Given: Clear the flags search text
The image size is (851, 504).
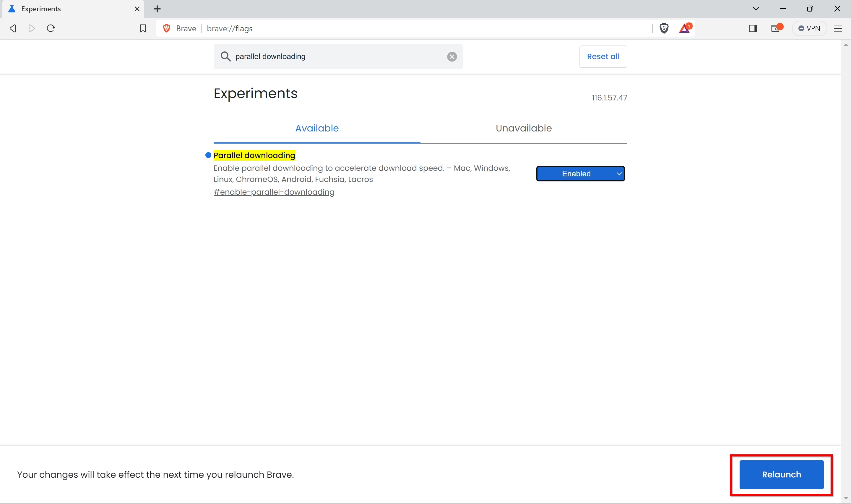Looking at the screenshot, I should [452, 57].
